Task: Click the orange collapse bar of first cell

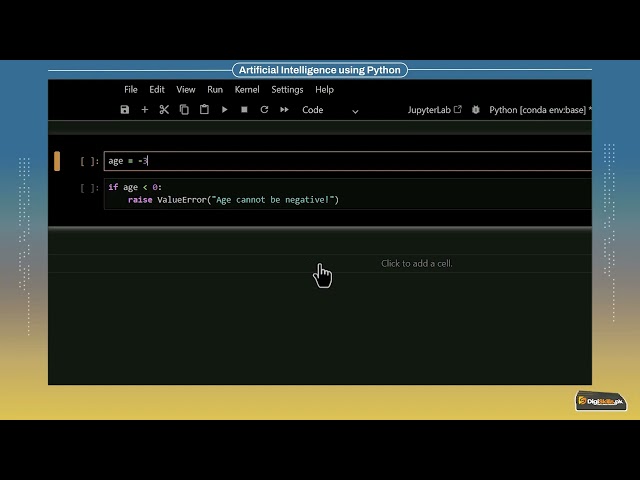Action: tap(57, 161)
